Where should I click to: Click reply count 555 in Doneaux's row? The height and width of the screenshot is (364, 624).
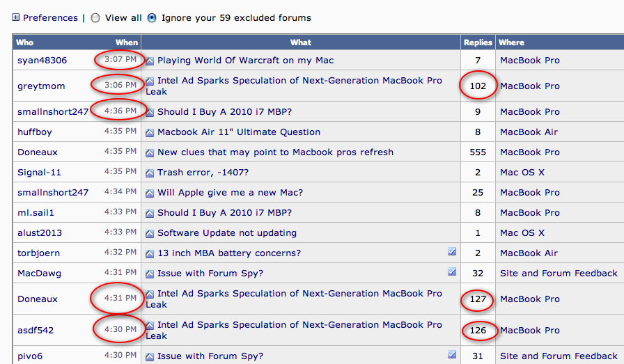click(x=478, y=152)
